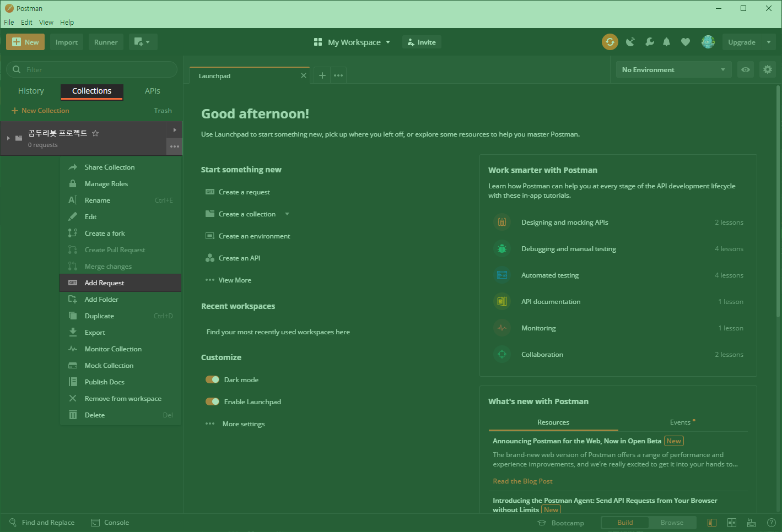Viewport: 782px width, 532px height.
Task: Expand the Create a collection dropdown arrow
Action: click(287, 214)
